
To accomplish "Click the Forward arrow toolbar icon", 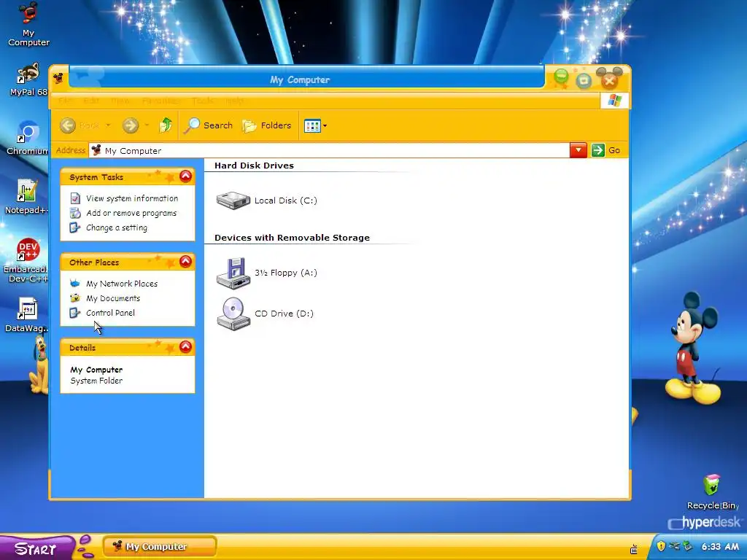I will click(130, 125).
